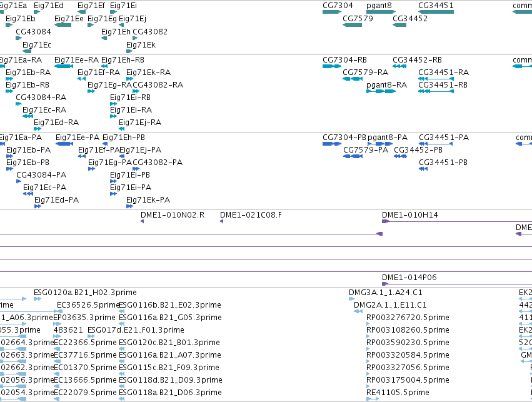
Task: Select the pgant8 gene label
Action: [379, 6]
